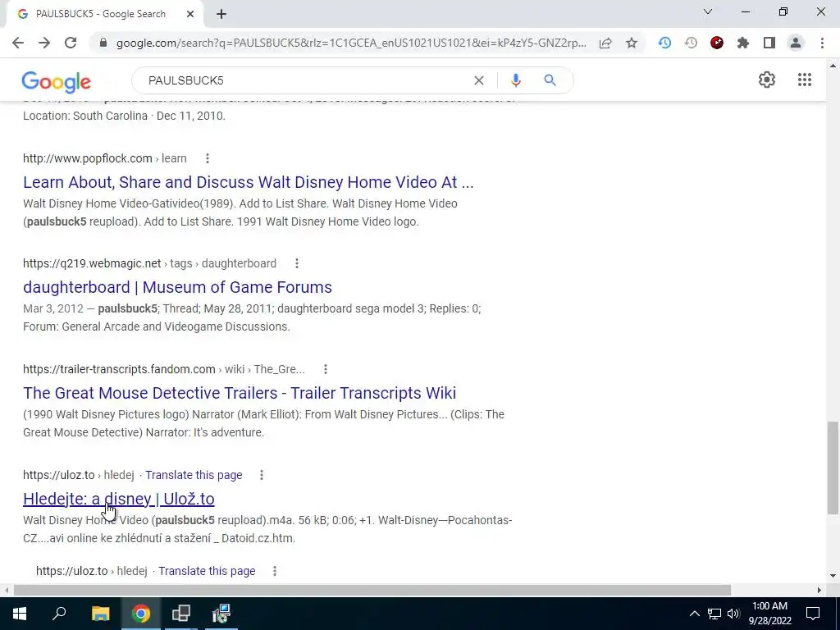Screen dimensions: 840x630
Task: Open the Google apps grid
Action: [x=804, y=80]
